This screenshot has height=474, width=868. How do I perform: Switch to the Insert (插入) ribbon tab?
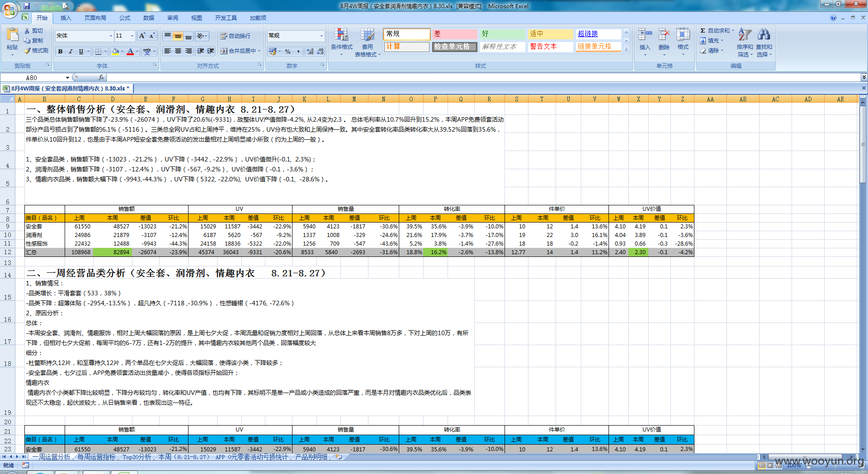click(66, 18)
